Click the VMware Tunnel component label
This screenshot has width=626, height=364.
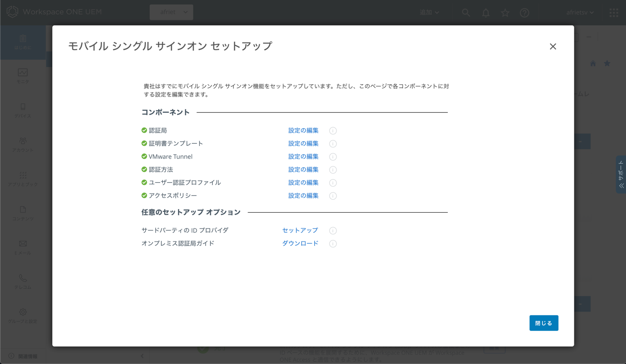point(170,157)
